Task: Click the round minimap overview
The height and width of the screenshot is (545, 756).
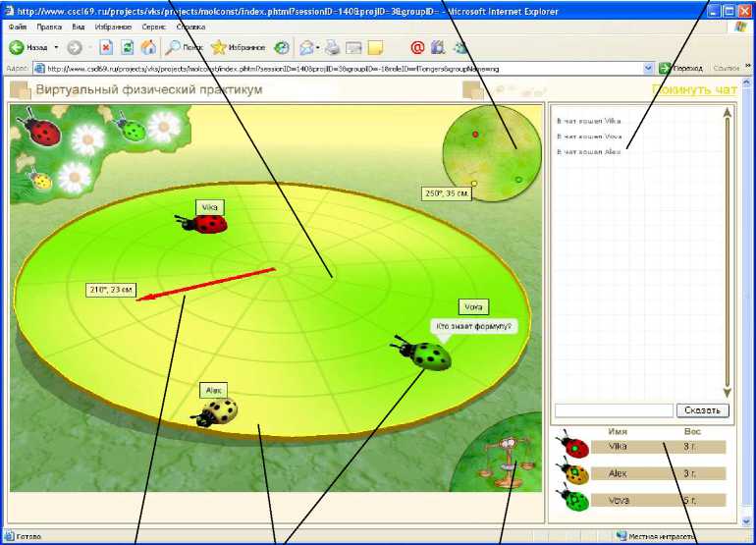Action: pyautogui.click(x=492, y=153)
